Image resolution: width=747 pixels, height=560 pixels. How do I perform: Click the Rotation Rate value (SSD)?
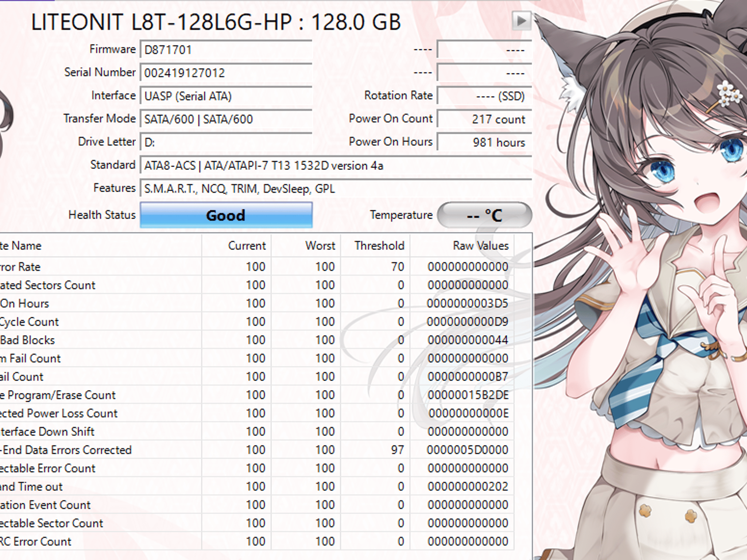[x=484, y=96]
